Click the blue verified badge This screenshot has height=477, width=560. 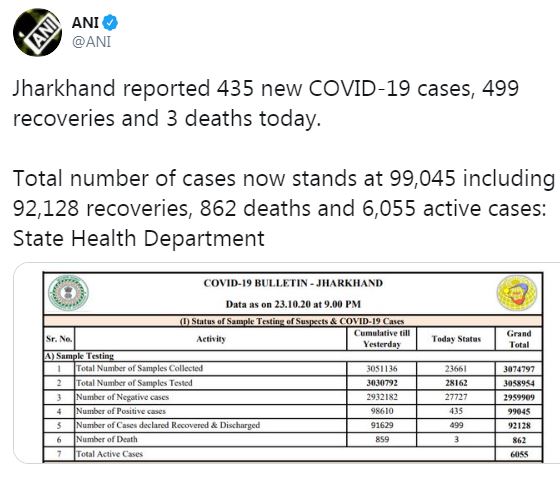tap(110, 22)
